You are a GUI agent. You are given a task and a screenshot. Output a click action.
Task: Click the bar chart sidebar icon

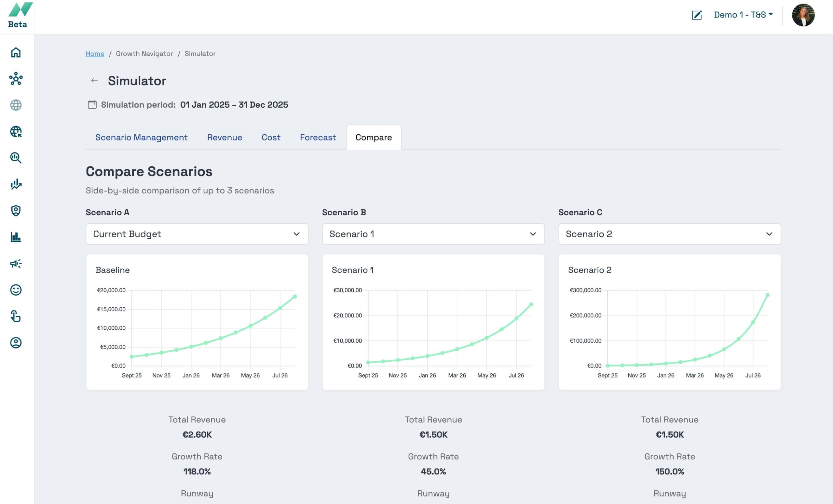(x=16, y=237)
